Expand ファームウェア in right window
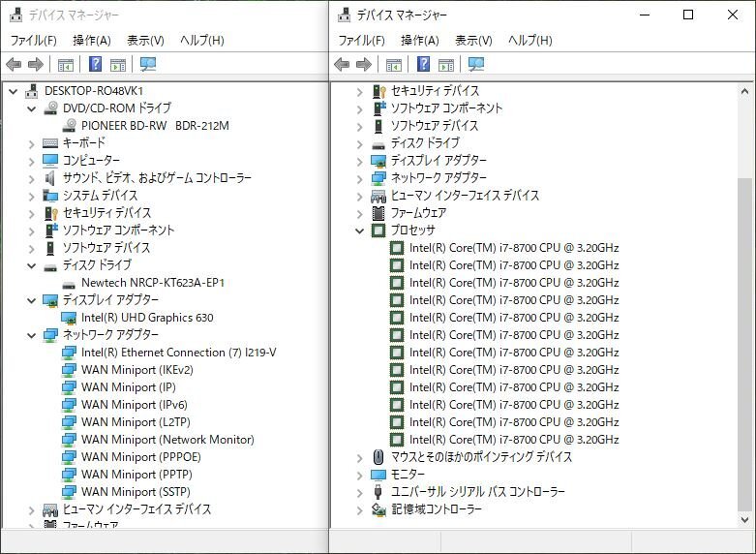Viewport: 756px width, 554px height. 360,213
